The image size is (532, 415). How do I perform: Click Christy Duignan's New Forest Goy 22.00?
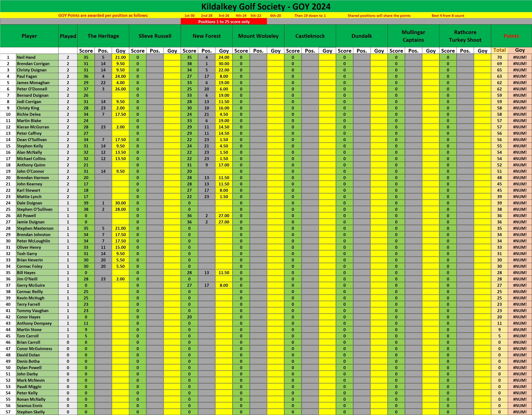pos(224,70)
